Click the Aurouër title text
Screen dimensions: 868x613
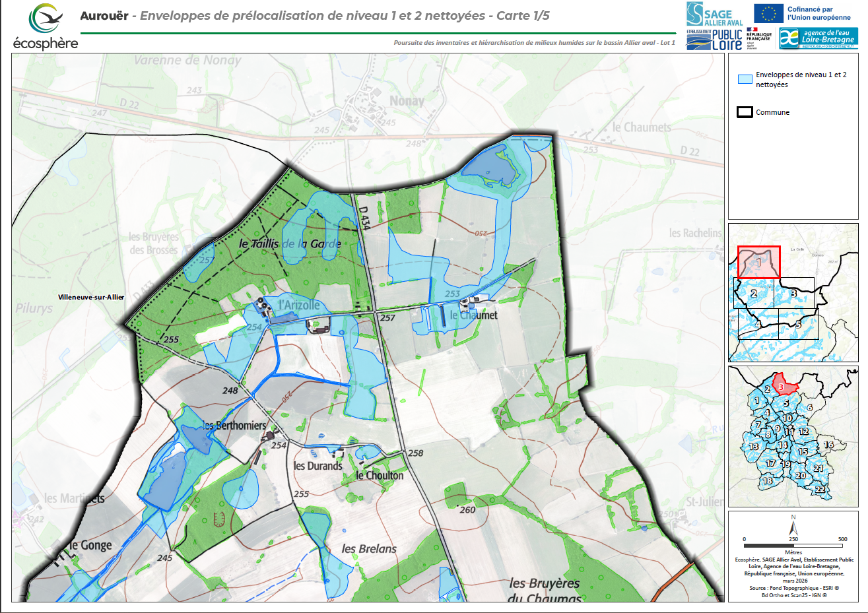coord(104,16)
